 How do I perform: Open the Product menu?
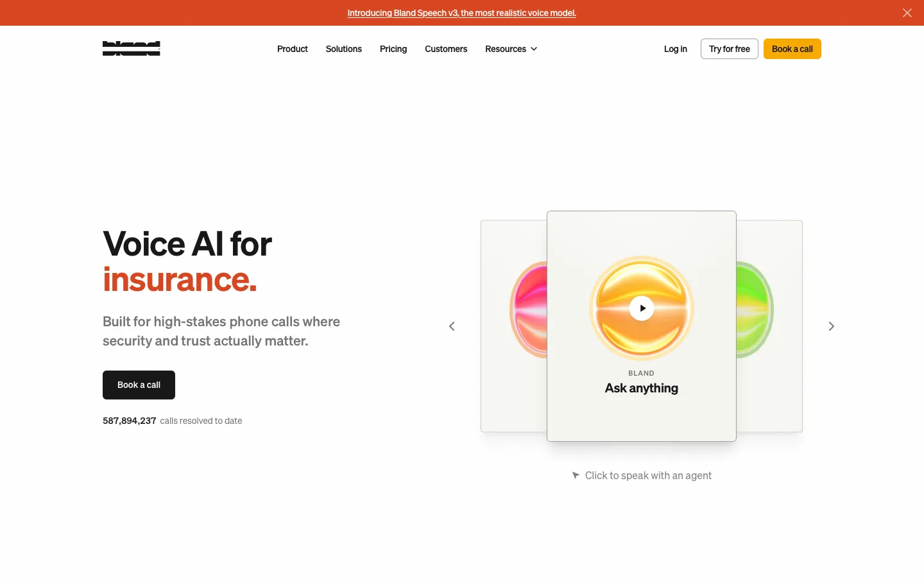tap(293, 49)
